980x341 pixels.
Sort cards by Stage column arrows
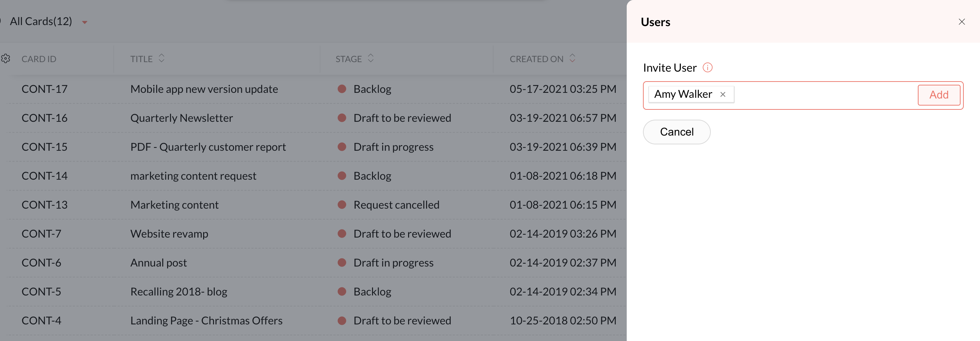(x=371, y=59)
